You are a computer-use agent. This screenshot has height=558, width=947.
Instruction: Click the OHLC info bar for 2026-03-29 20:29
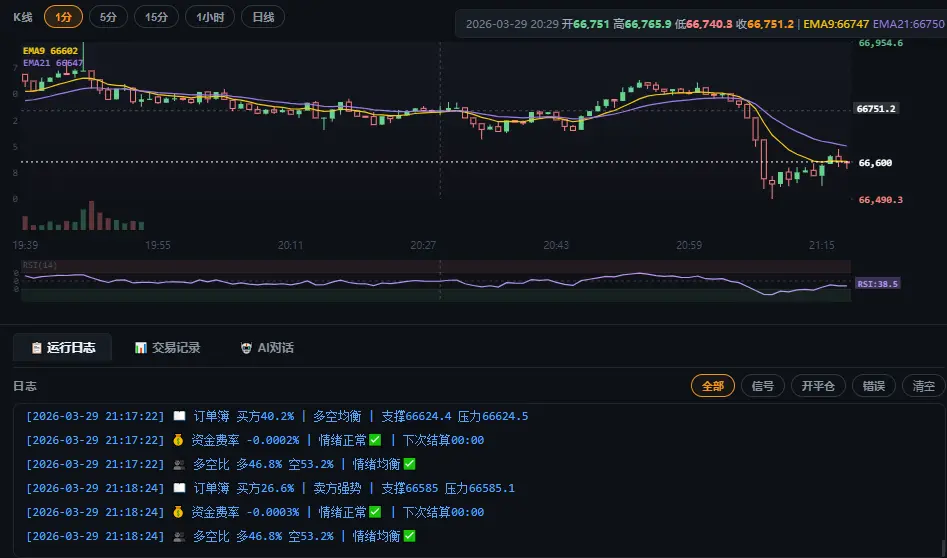click(701, 24)
